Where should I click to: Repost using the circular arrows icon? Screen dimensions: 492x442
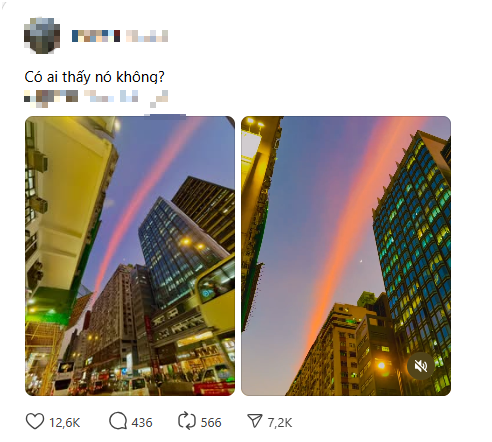(x=187, y=421)
